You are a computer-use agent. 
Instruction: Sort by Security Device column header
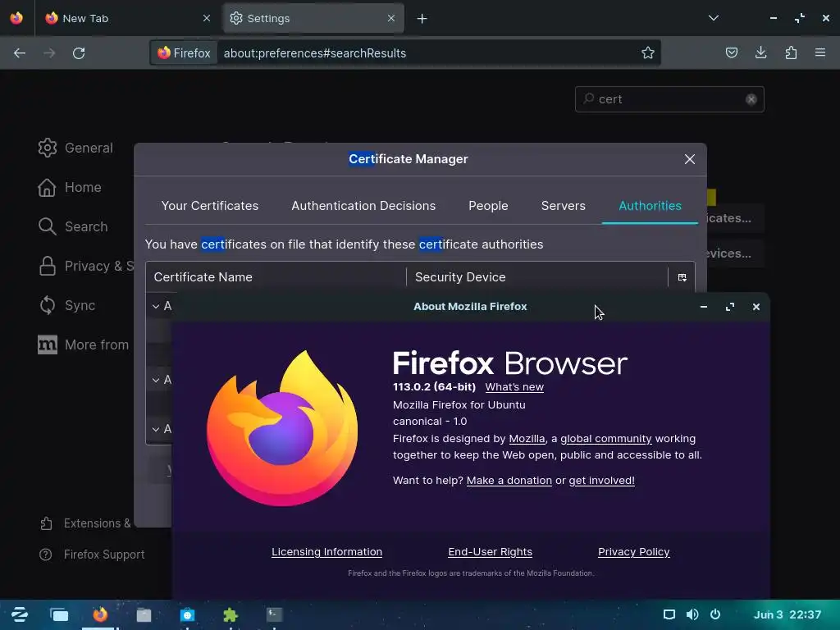pos(536,277)
